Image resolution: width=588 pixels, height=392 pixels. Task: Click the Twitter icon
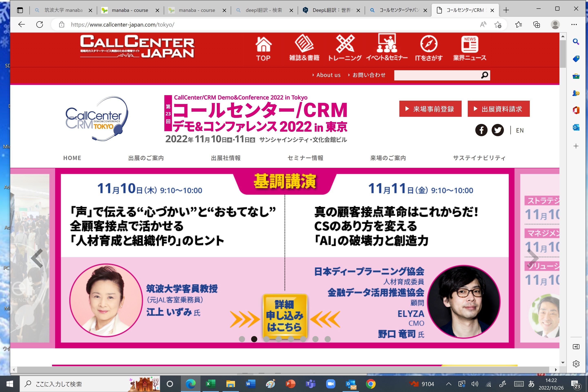tap(498, 130)
